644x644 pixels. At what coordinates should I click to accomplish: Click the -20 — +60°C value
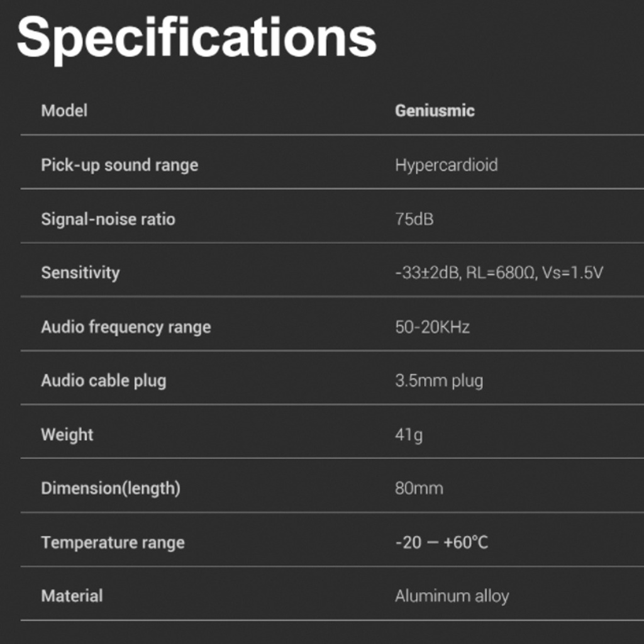click(441, 543)
